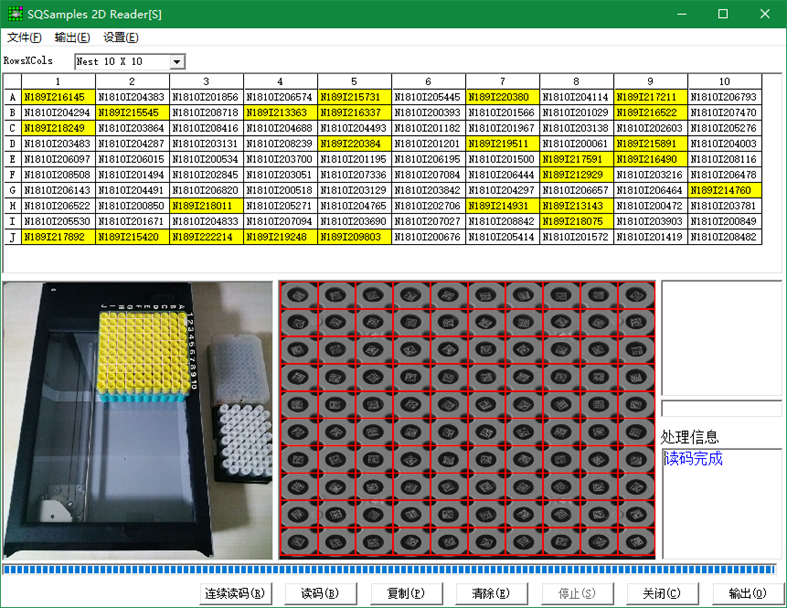Image resolution: width=787 pixels, height=608 pixels.
Task: Open the 输出(E) menu in menu bar
Action: (x=72, y=38)
